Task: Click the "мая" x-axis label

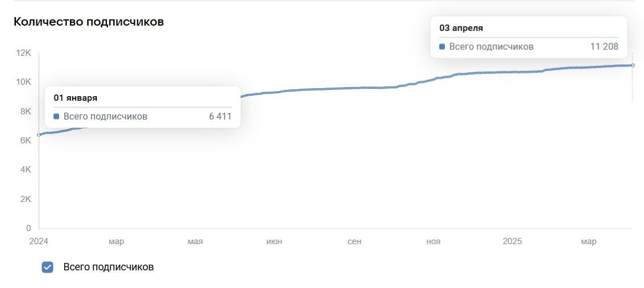Action: click(195, 241)
